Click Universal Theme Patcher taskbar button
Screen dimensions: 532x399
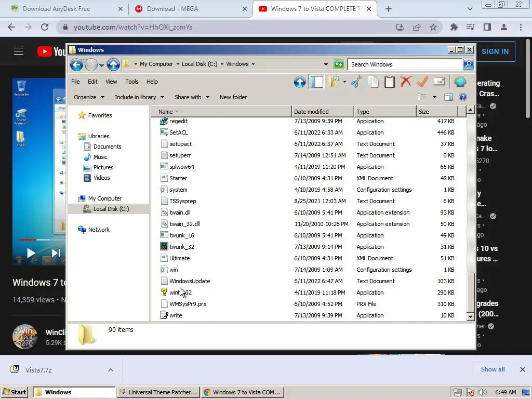tap(158, 392)
